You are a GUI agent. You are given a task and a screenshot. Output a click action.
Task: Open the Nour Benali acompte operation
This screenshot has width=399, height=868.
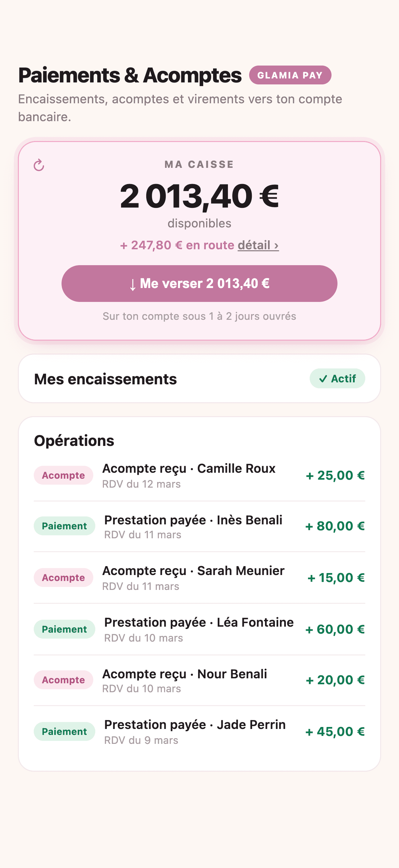199,680
